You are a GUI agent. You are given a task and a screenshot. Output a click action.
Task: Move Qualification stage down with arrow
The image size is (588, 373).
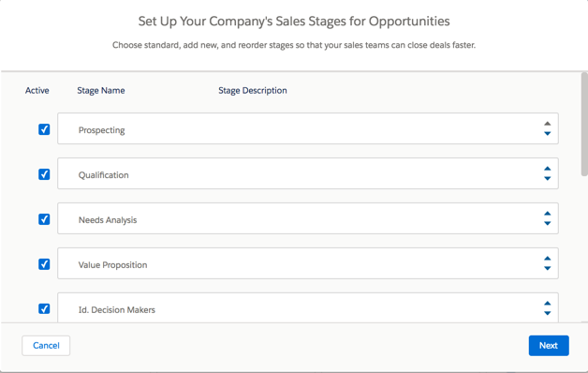(x=548, y=178)
